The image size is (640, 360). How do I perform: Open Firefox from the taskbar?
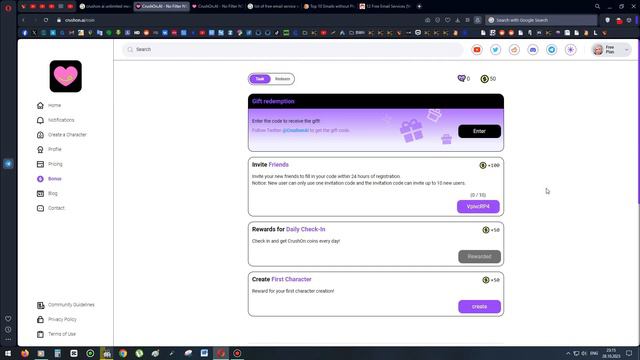25,353
